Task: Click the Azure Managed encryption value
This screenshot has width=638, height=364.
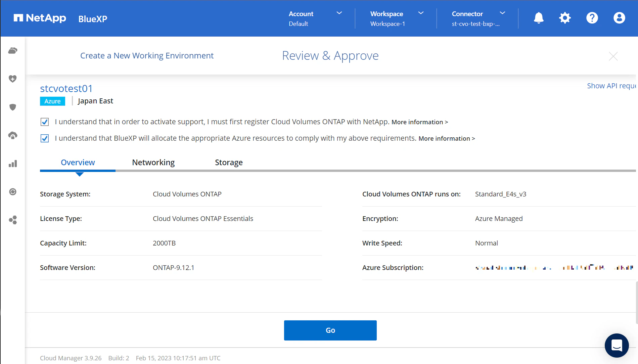Action: (x=499, y=219)
